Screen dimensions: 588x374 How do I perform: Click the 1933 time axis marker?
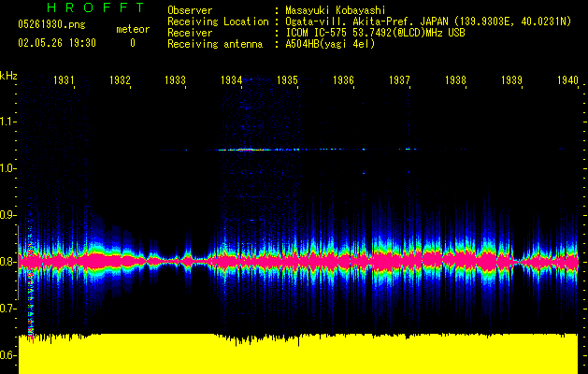point(175,79)
